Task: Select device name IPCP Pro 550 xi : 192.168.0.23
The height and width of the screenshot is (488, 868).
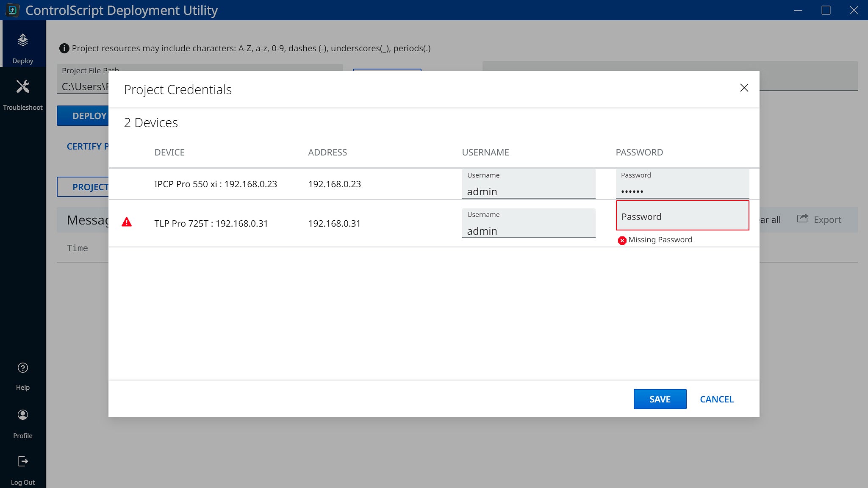Action: pyautogui.click(x=216, y=184)
